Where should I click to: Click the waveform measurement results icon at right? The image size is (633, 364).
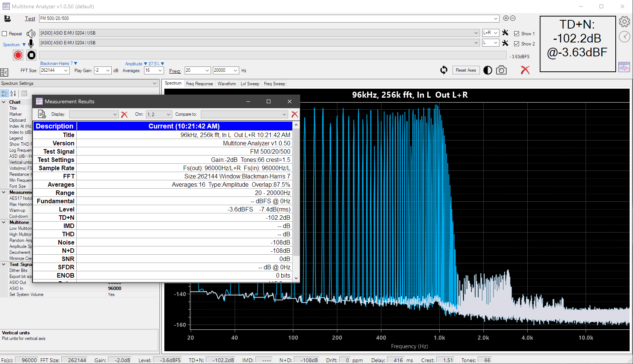[624, 67]
